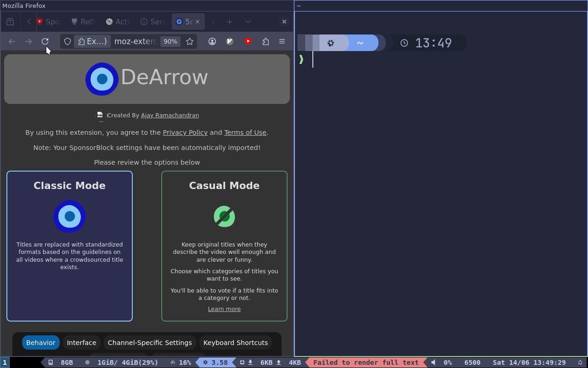Click the 3.58 load indicator
The height and width of the screenshot is (368, 588).
click(x=215, y=362)
